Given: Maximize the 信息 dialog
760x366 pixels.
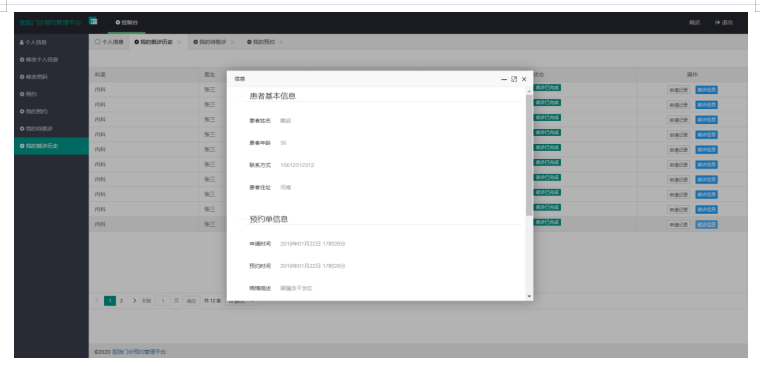Looking at the screenshot, I should pos(514,79).
